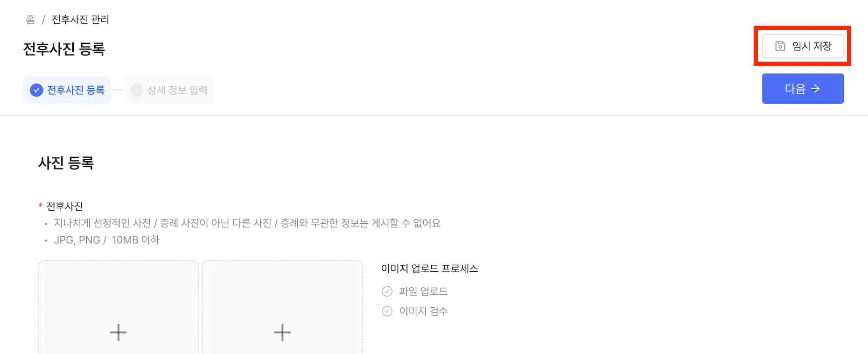Image resolution: width=868 pixels, height=354 pixels.
Task: Click the JPG, PNG / 10MB 이하 guideline text
Action: pyautogui.click(x=106, y=240)
